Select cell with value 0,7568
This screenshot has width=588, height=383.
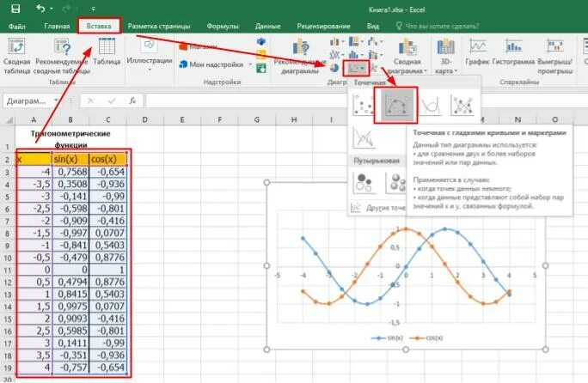[70, 172]
